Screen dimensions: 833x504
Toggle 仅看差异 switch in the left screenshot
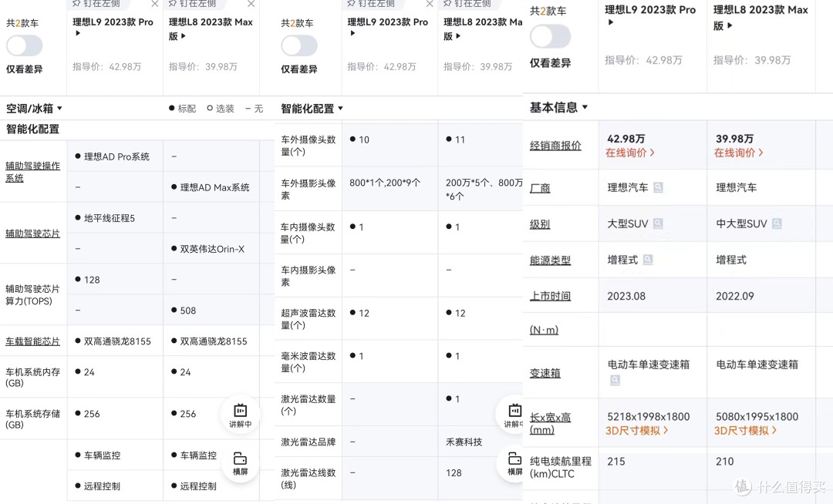[x=25, y=45]
